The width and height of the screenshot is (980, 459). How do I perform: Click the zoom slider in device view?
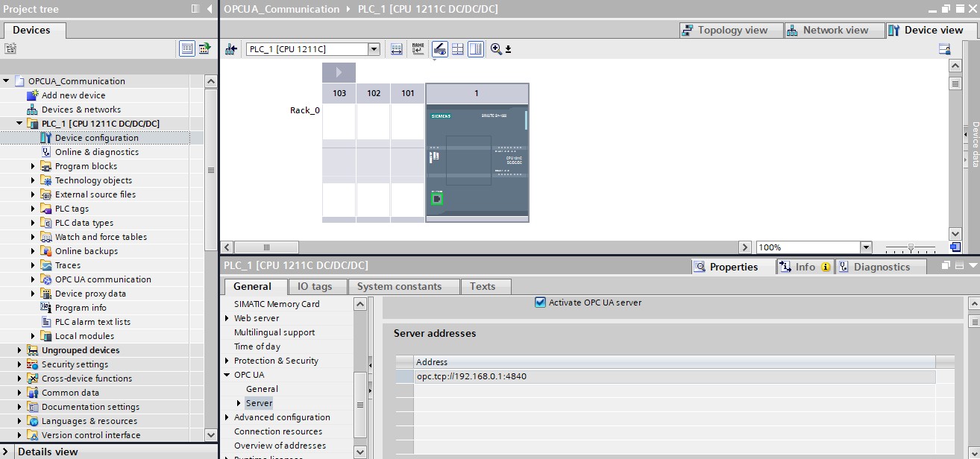point(910,247)
